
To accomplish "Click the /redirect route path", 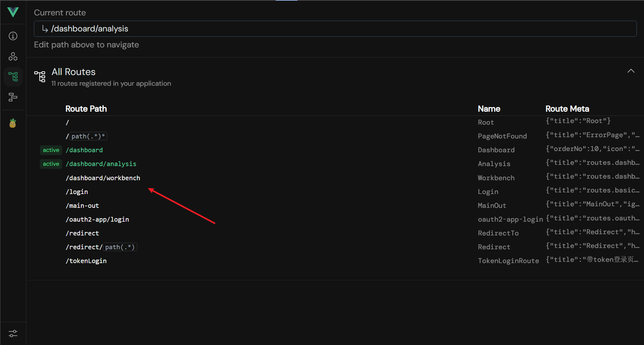I will [x=82, y=233].
